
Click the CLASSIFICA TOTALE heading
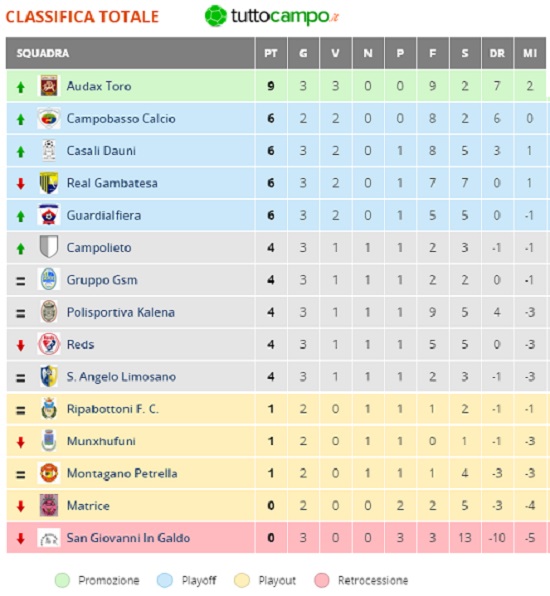82,17
